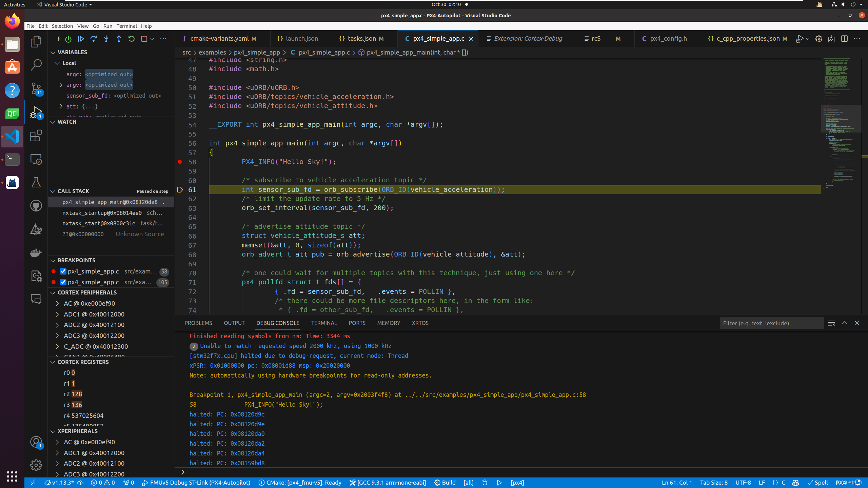Click the CMake launch play icon in status bar

pyautogui.click(x=499, y=483)
